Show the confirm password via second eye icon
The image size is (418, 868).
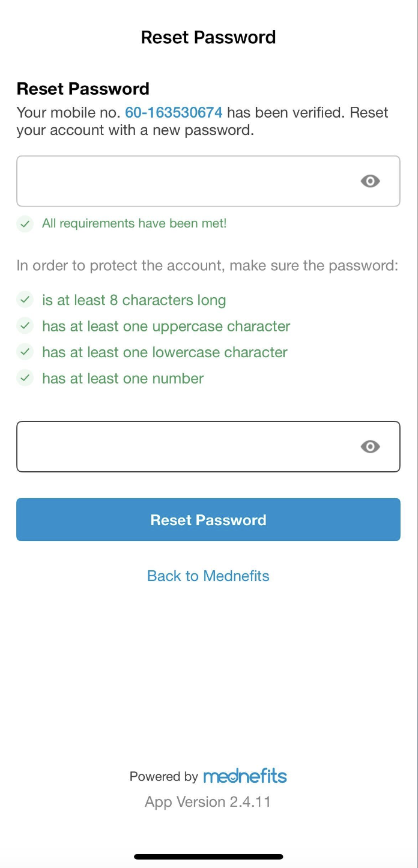pyautogui.click(x=370, y=447)
